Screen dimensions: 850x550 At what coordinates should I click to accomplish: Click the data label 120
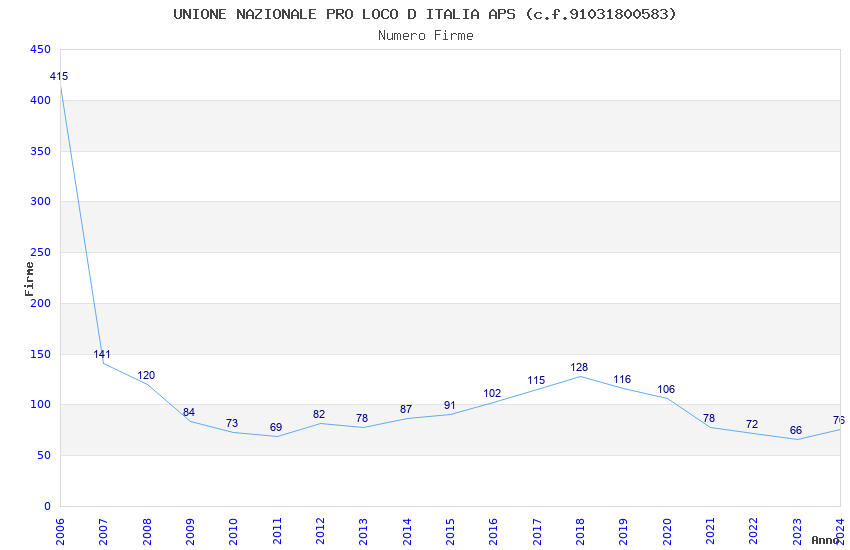tap(146, 376)
